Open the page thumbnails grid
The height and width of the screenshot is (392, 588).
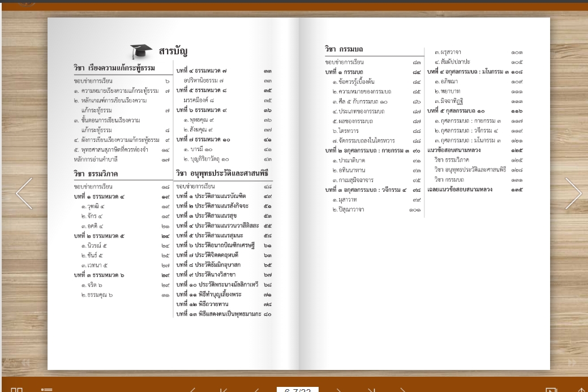tap(17, 390)
